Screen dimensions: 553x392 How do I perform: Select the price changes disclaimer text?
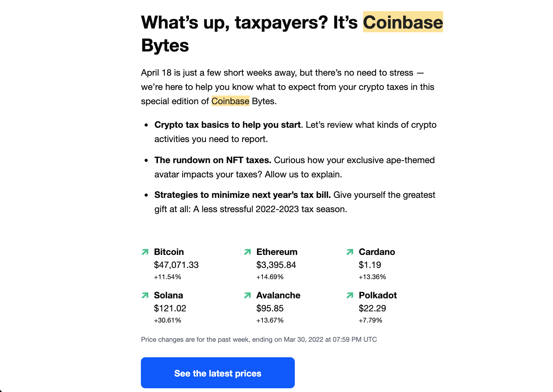click(x=259, y=340)
